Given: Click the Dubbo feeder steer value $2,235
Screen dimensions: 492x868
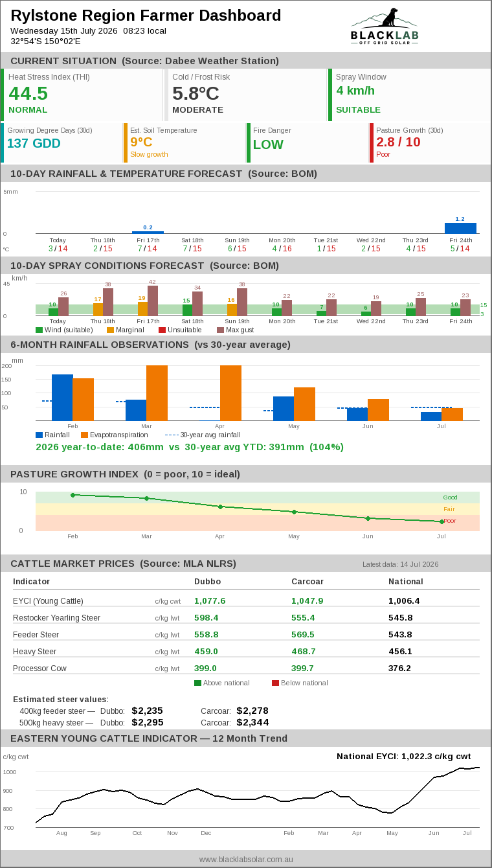Looking at the screenshot, I should (x=147, y=711).
